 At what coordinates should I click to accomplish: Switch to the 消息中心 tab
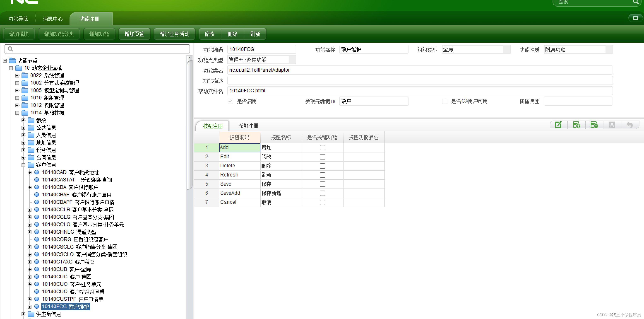[x=53, y=19]
